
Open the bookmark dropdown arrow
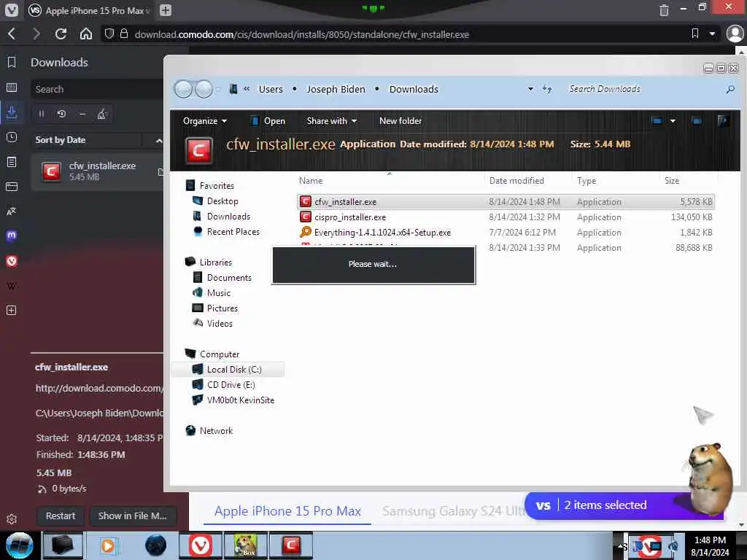712,34
